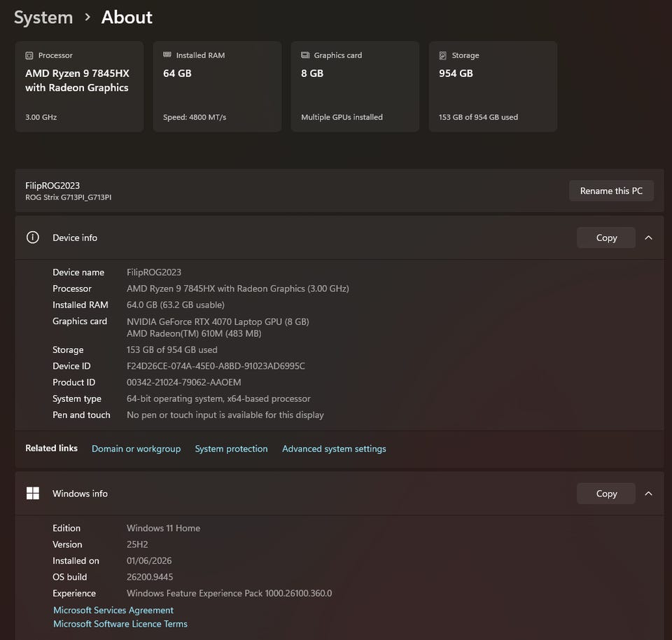This screenshot has width=672, height=640.
Task: Click the 64-bit operating system value
Action: tap(218, 398)
